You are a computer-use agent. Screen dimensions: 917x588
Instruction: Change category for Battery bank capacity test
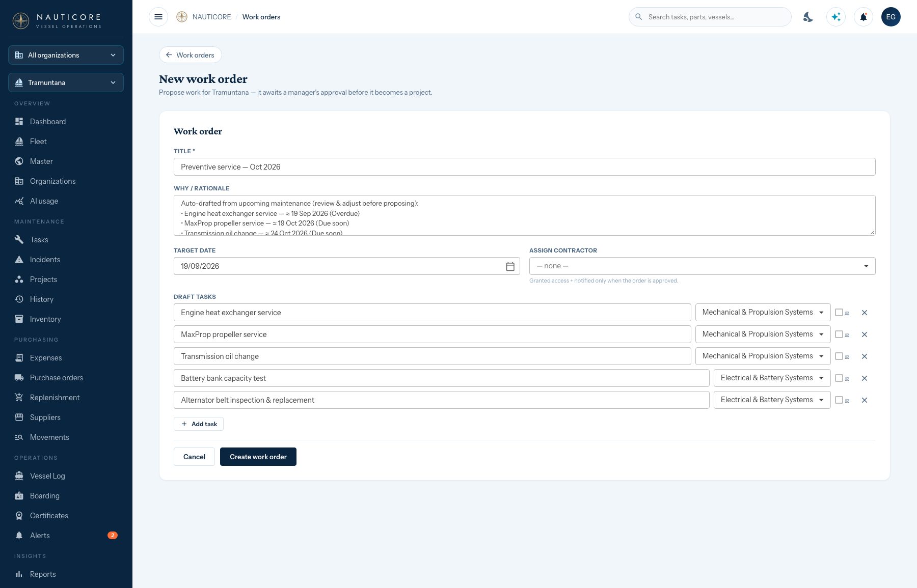[772, 378]
